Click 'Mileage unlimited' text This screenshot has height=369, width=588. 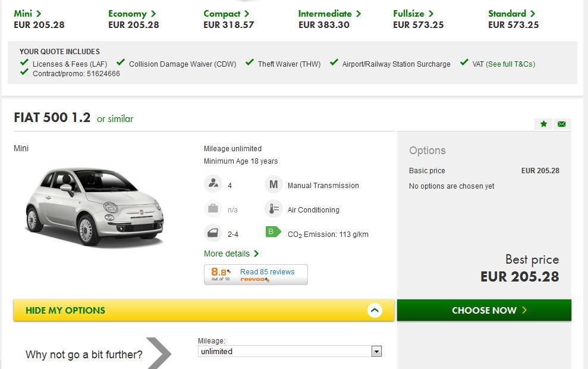233,149
